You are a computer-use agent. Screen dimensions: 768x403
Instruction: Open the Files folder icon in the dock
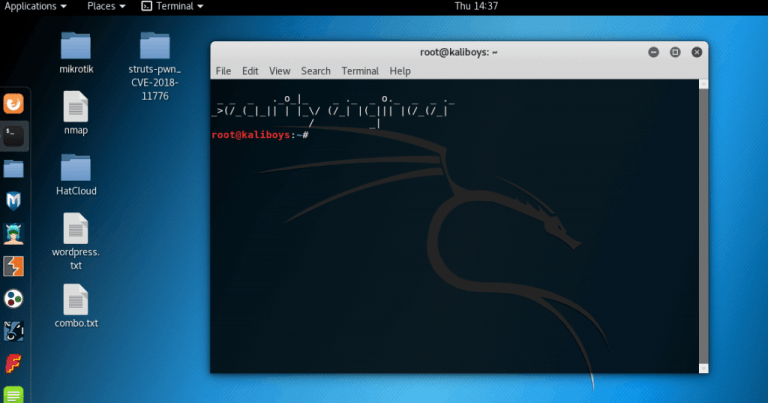(x=14, y=169)
